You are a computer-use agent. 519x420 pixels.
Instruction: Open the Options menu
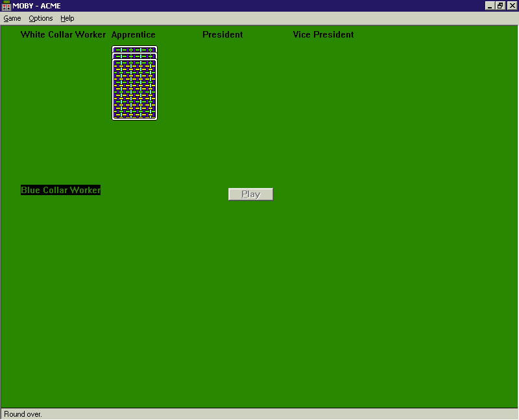coord(41,19)
